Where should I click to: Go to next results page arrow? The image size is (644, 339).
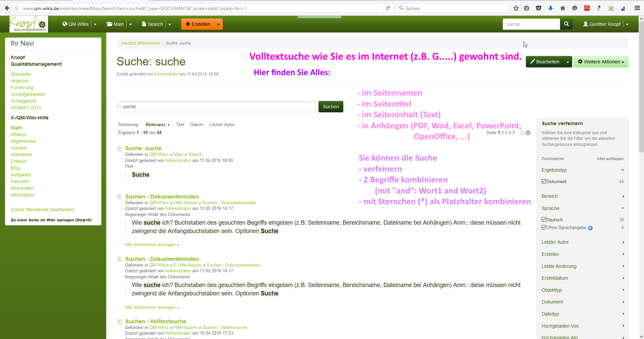[528, 133]
